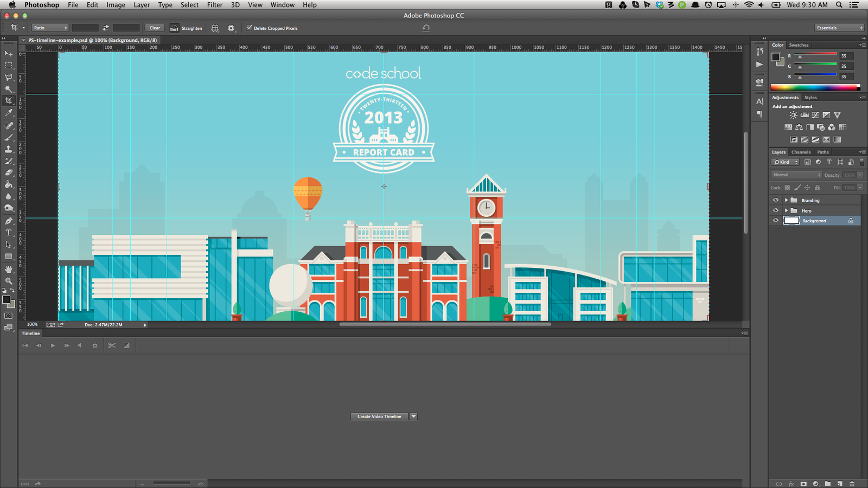Image resolution: width=868 pixels, height=488 pixels.
Task: Switch to the Swatches tab
Action: 799,45
